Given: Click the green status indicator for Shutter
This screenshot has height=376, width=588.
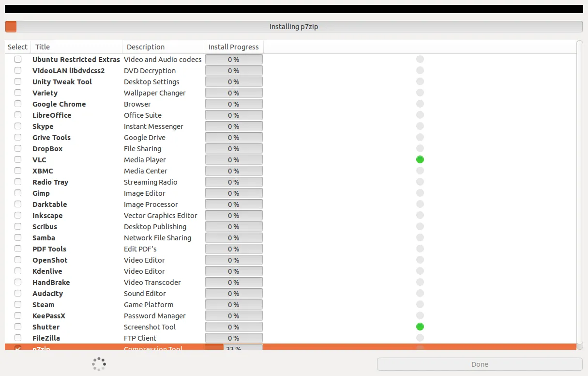Looking at the screenshot, I should pyautogui.click(x=420, y=327).
